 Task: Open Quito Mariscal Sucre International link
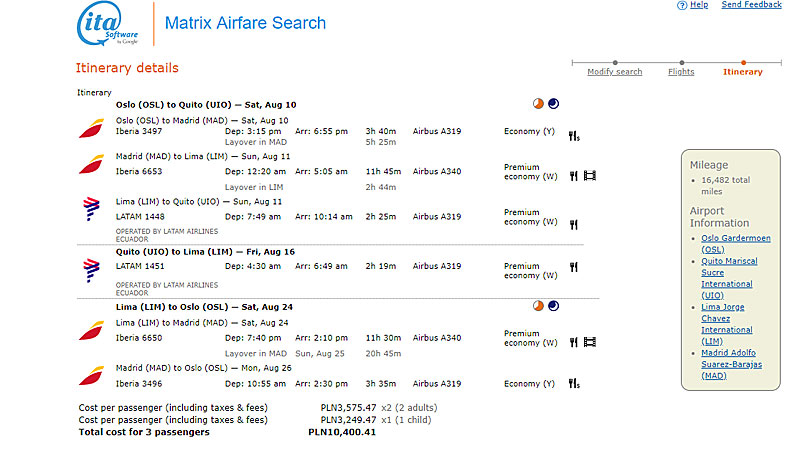[729, 278]
